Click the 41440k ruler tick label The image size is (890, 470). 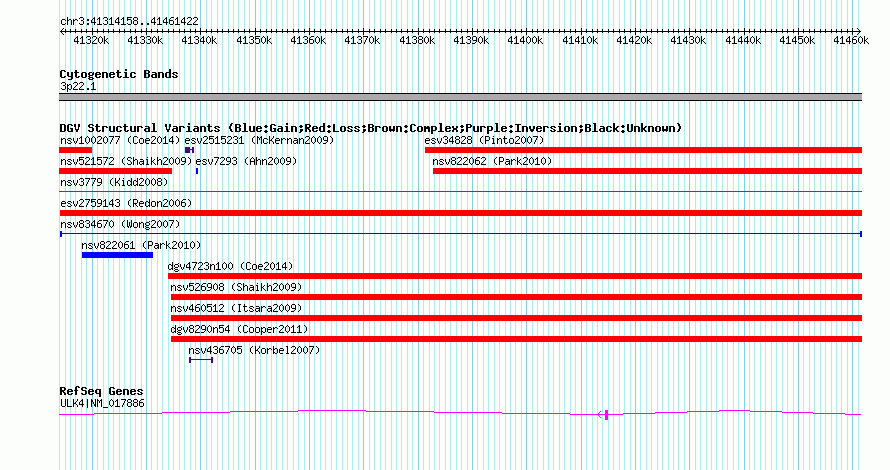tap(742, 40)
